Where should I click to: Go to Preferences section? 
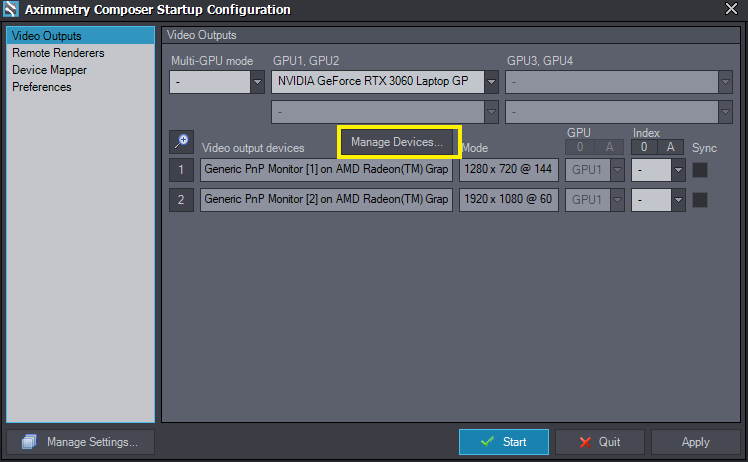[42, 87]
